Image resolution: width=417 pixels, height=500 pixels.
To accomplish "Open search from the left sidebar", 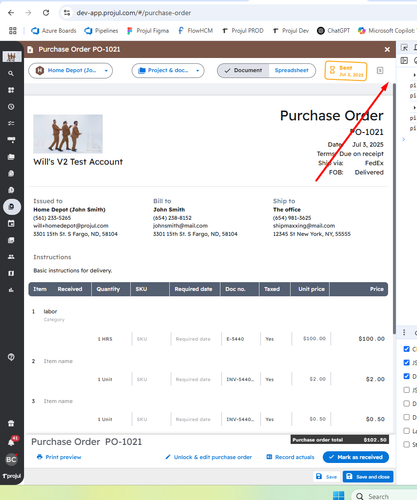I will [x=11, y=73].
